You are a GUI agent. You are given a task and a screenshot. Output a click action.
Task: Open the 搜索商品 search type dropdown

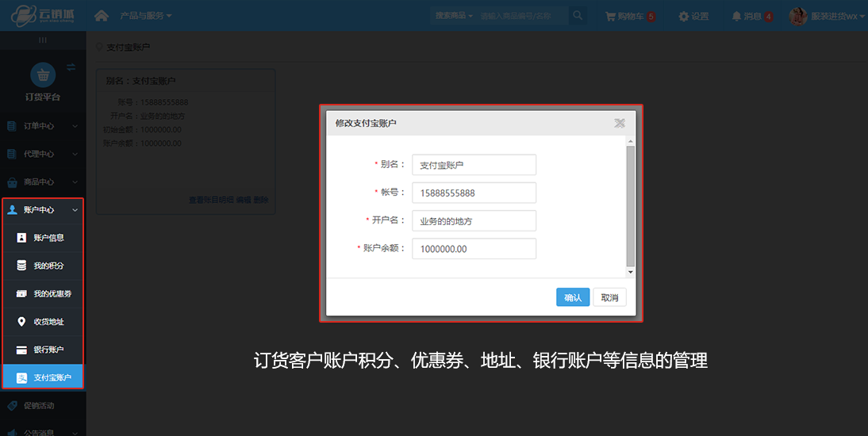pyautogui.click(x=453, y=16)
